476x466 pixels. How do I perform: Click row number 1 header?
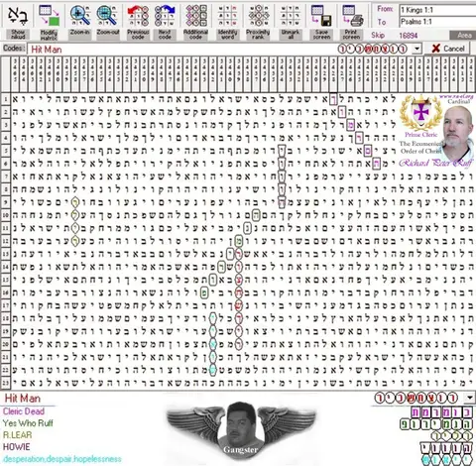(x=5, y=98)
